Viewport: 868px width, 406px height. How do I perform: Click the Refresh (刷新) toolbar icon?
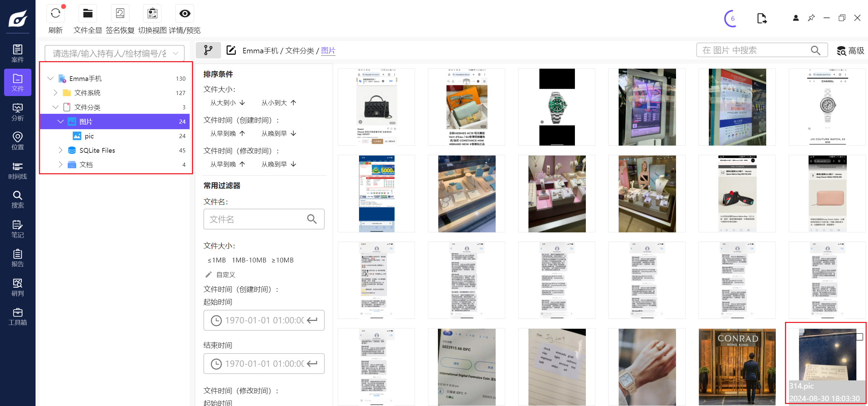click(x=55, y=14)
